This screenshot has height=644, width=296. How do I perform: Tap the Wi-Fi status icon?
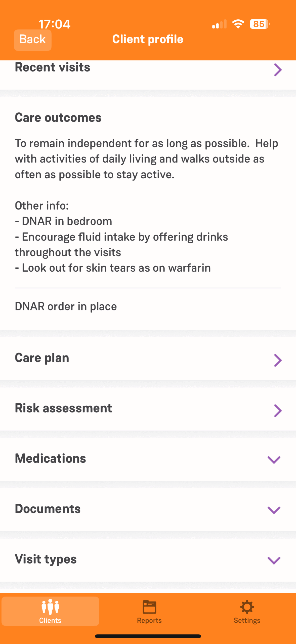[238, 24]
